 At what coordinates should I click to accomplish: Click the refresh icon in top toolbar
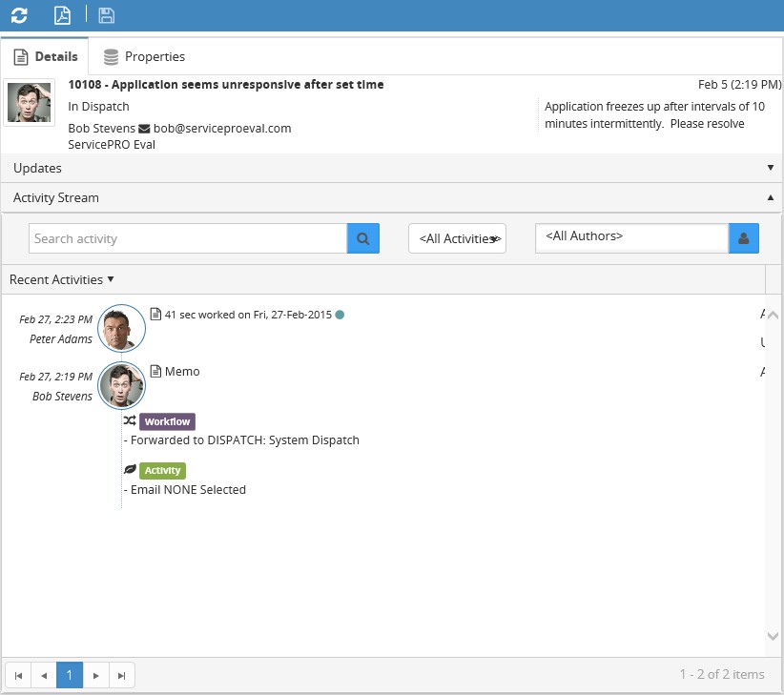click(19, 15)
